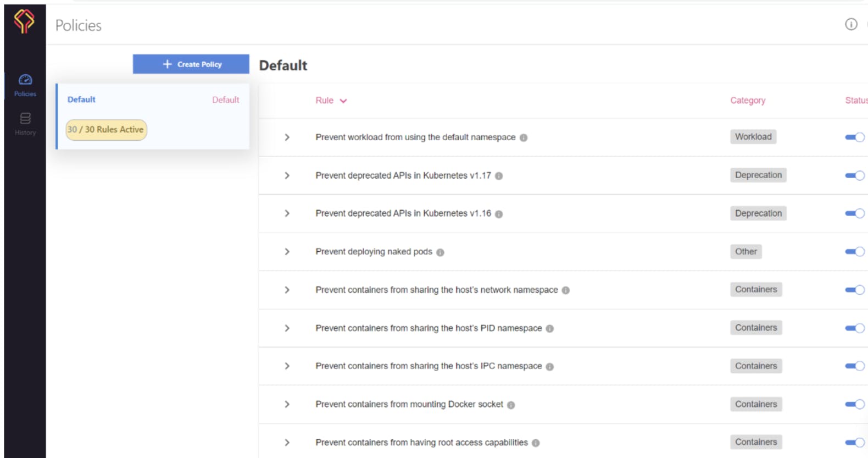Expand host's PID namespace rule row
The width and height of the screenshot is (868, 458).
287,328
